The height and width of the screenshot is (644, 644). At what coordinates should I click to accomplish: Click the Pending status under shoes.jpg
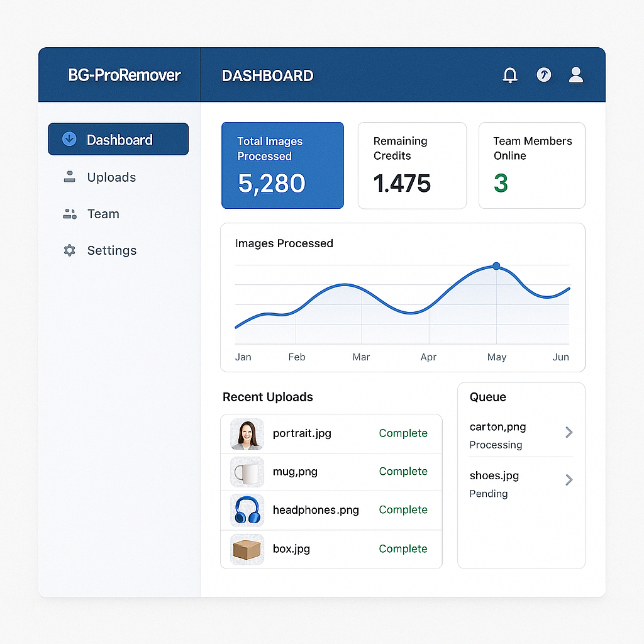click(x=488, y=494)
